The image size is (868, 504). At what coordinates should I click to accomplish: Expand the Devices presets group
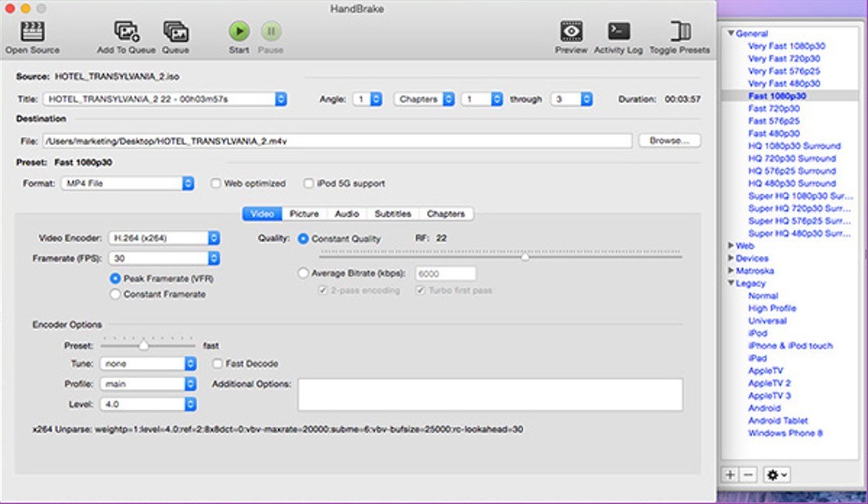(731, 258)
